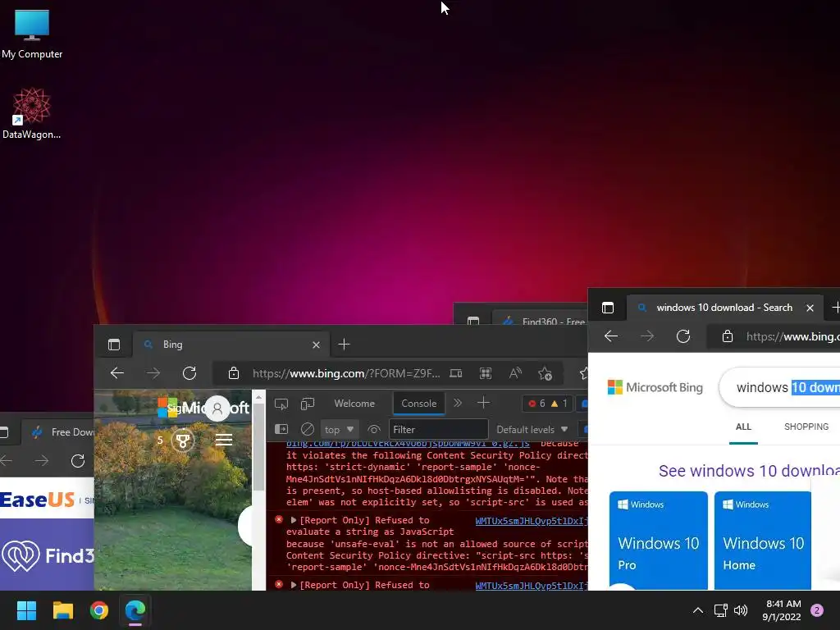Expand the last Report Only Refused error
Screen dimensions: 840x630
coord(293,585)
